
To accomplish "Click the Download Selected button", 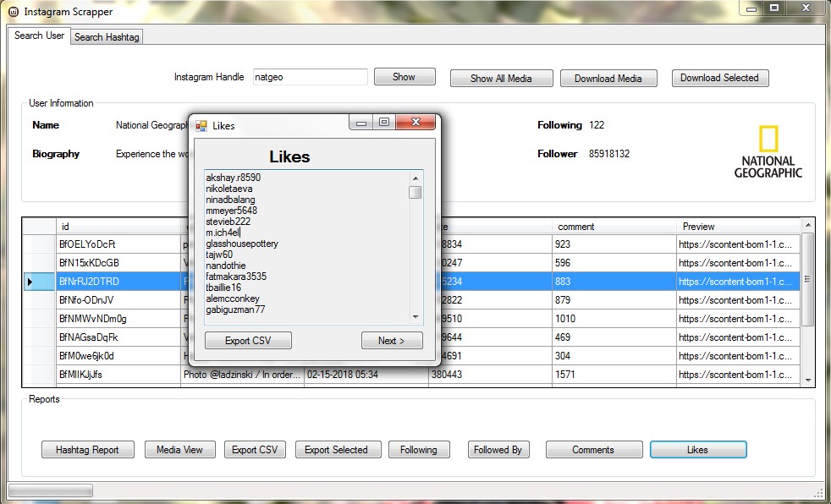I will 719,78.
